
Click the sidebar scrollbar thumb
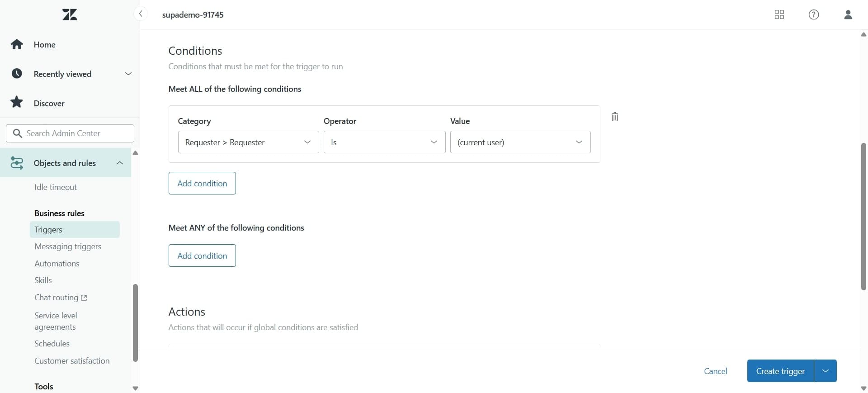click(135, 323)
